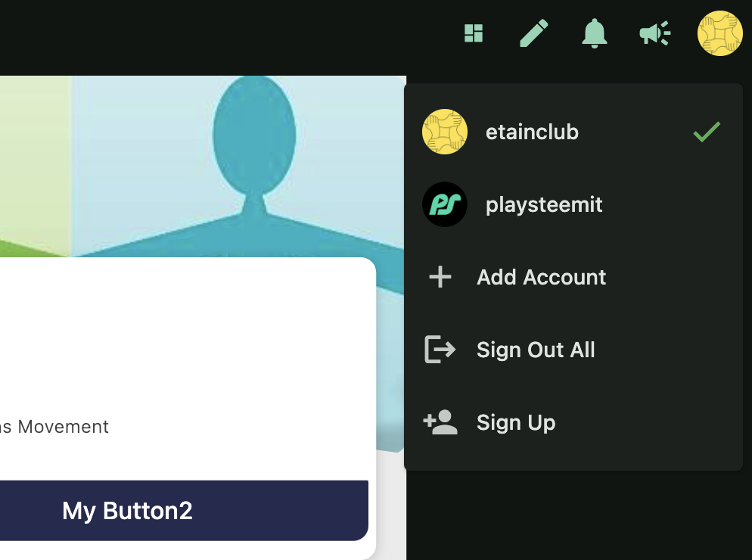Click the etainclub yellow avatar in menu
Image resolution: width=752 pixels, height=560 pixels.
pyautogui.click(x=445, y=132)
